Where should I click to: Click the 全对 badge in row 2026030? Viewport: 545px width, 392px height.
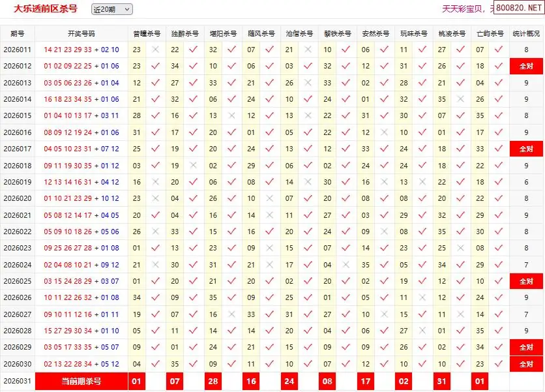coord(526,364)
